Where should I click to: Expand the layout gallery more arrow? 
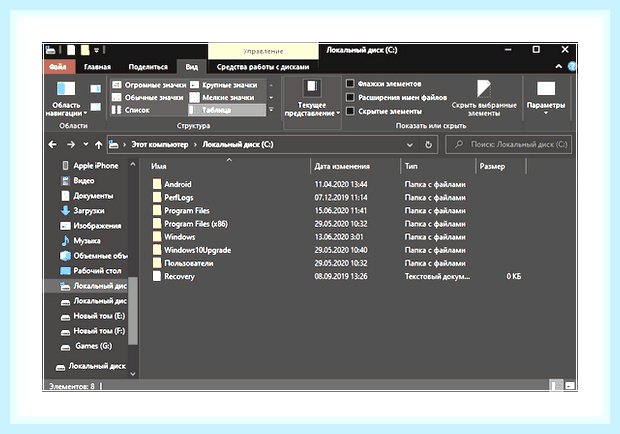271,110
